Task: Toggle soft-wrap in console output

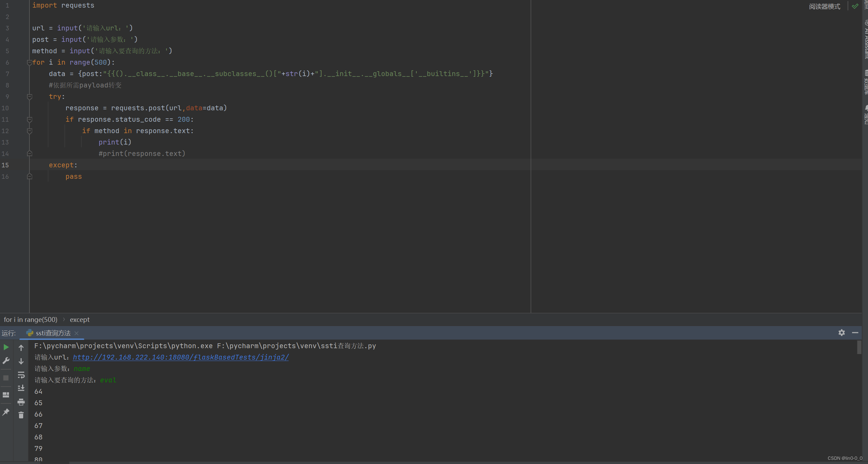Action: pyautogui.click(x=21, y=375)
